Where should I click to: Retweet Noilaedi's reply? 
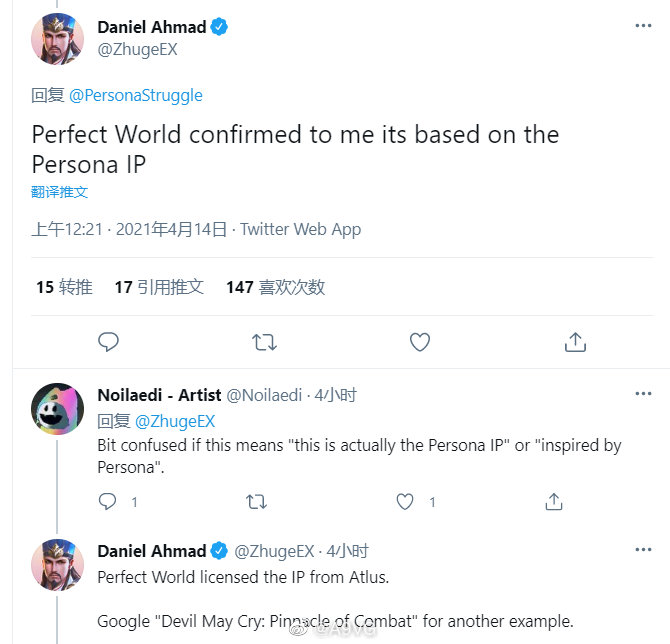(256, 501)
